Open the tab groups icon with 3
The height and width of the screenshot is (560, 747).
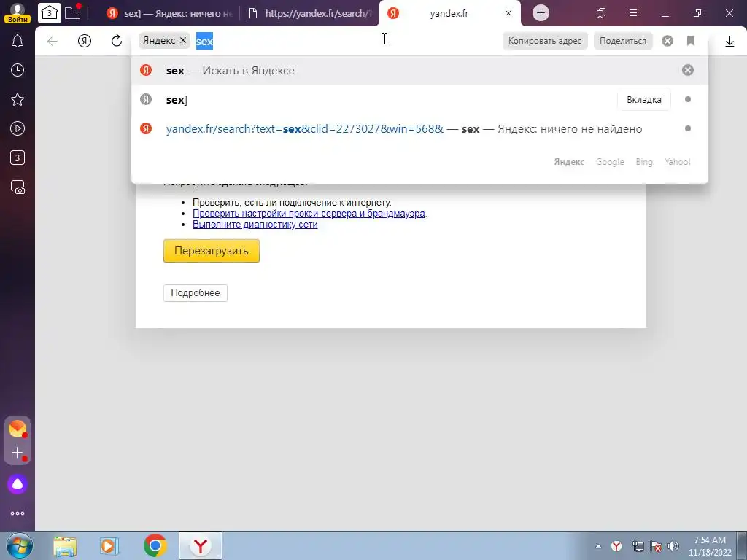50,13
